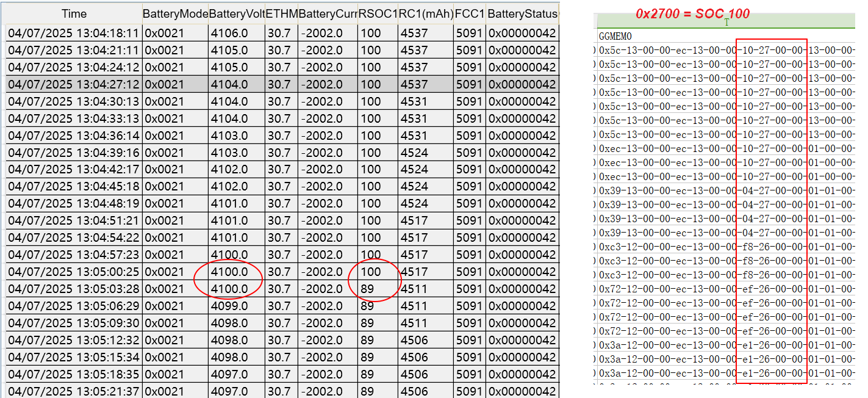Click voltage 4103.0 in the 13:04:36:14 row
Screen dimensions: 868x398
coord(237,136)
